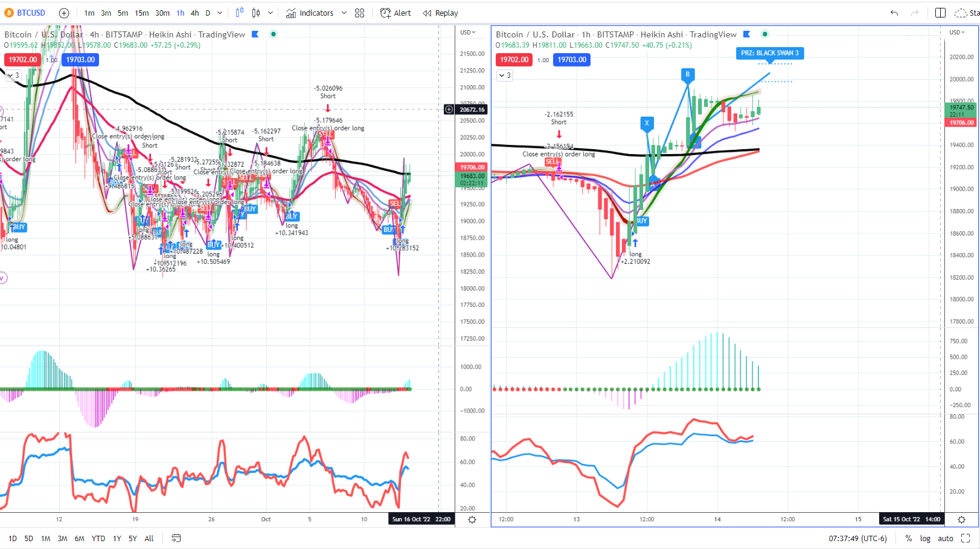Click the green market status dot on 1h chart
The image size is (980, 549).
pyautogui.click(x=765, y=34)
